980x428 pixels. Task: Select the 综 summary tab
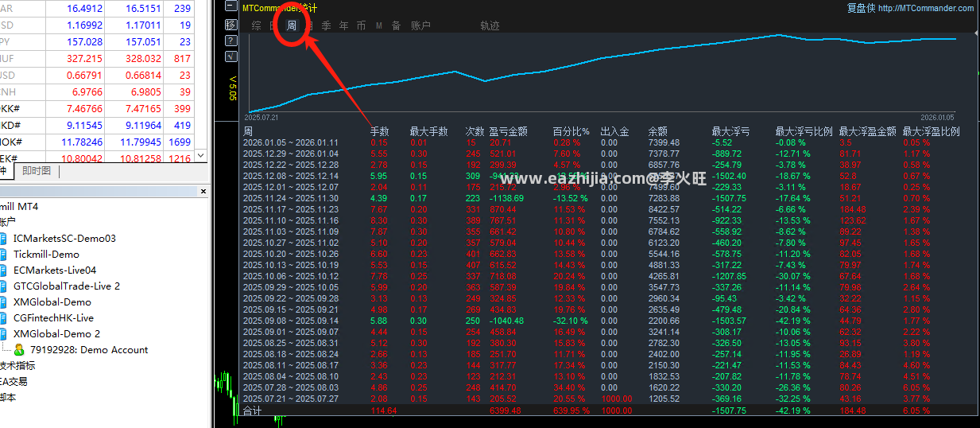pyautogui.click(x=257, y=25)
